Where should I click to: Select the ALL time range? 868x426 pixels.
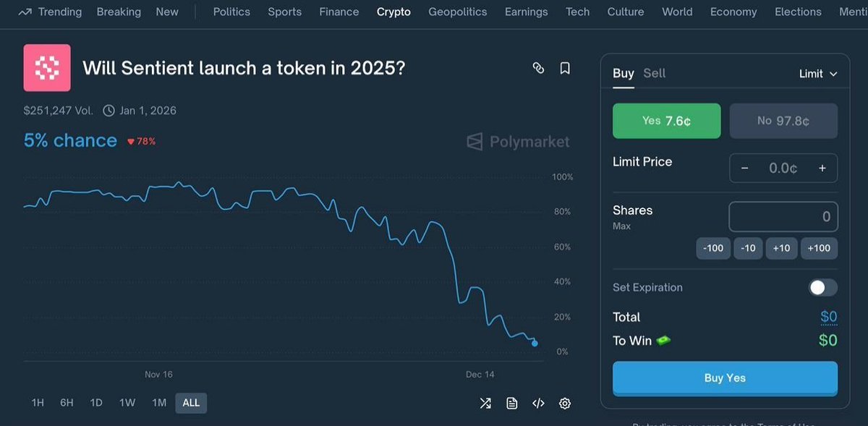[x=191, y=403]
